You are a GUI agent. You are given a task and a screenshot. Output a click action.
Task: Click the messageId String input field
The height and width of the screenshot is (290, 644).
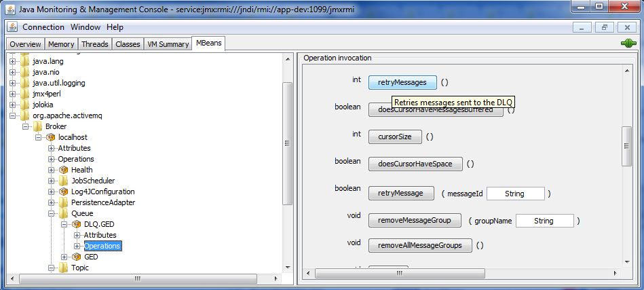[x=516, y=194]
